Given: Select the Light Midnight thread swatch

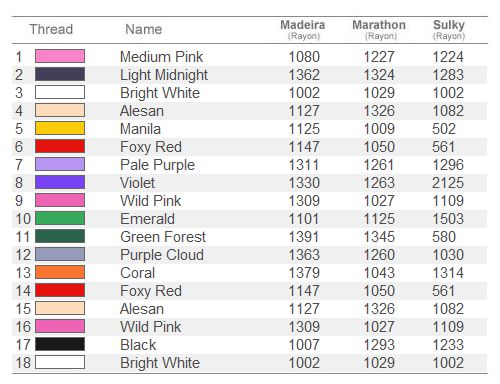Looking at the screenshot, I should click(60, 74).
